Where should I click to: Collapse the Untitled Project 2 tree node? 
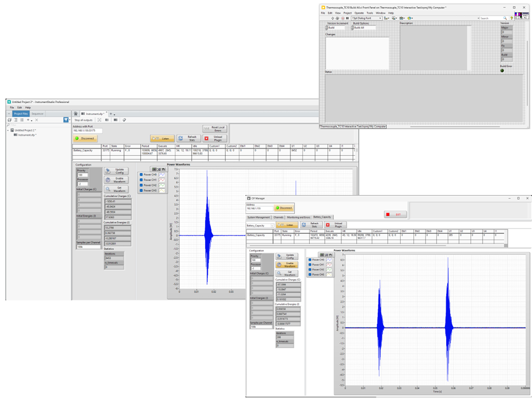pyautogui.click(x=8, y=130)
